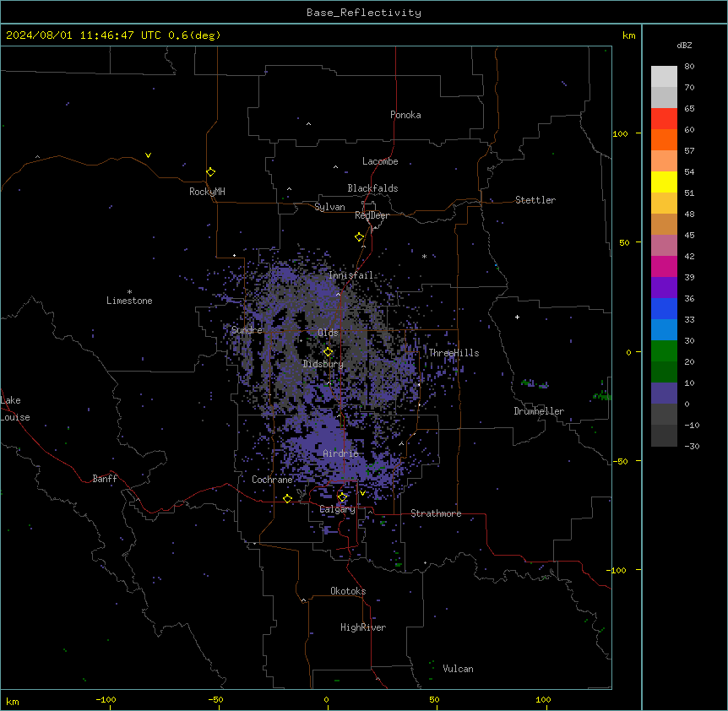Click the 80 value on the dBZ legend
Image resolution: width=728 pixels, height=711 pixels.
689,67
